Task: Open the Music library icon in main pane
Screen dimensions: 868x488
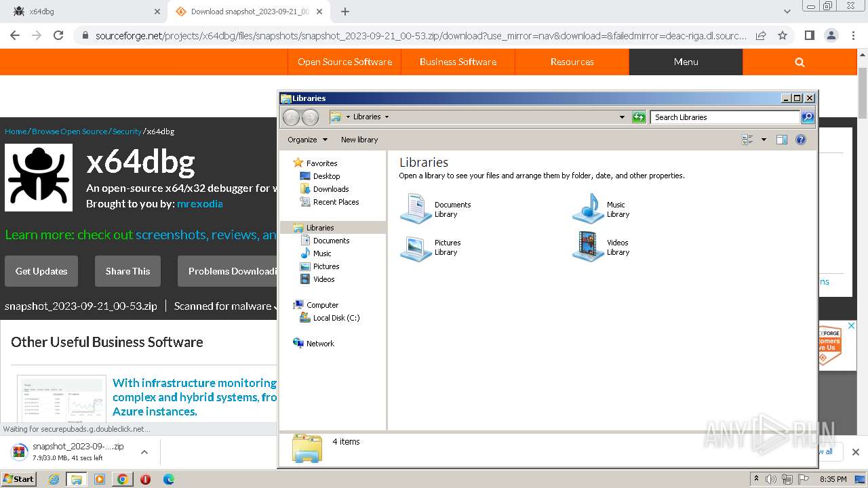Action: coord(588,208)
